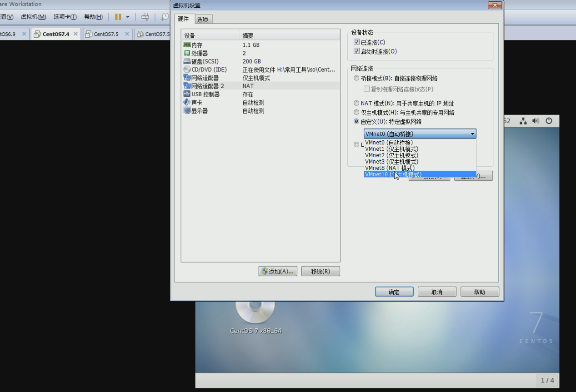Image resolution: width=576 pixels, height=392 pixels.
Task: Click the 正在使用文件 H:\常用工具\iso summary
Action: click(289, 69)
